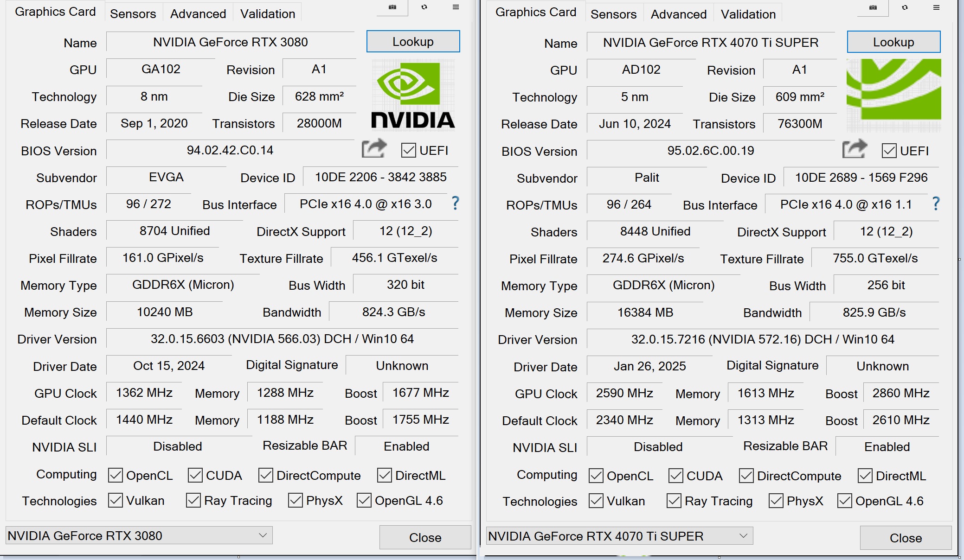Click the refresh icon in RTX 3080 window

pos(424,7)
